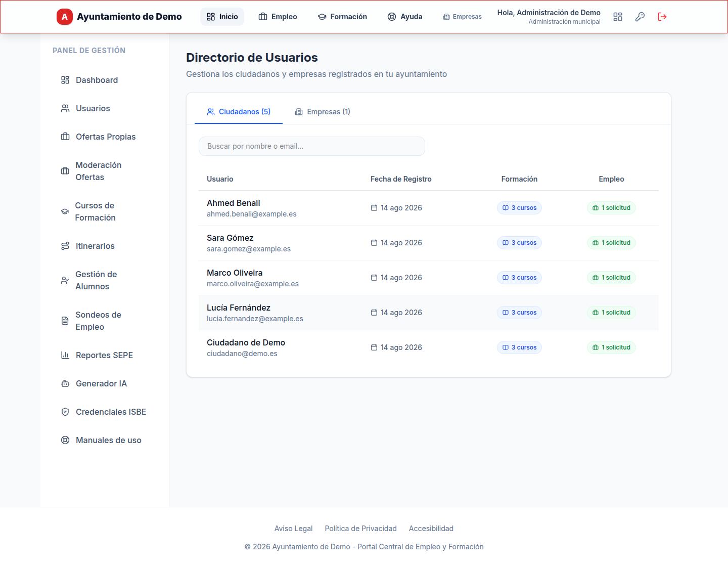Click the Ofertas Propias briefcase icon
The image size is (728, 568).
[65, 137]
